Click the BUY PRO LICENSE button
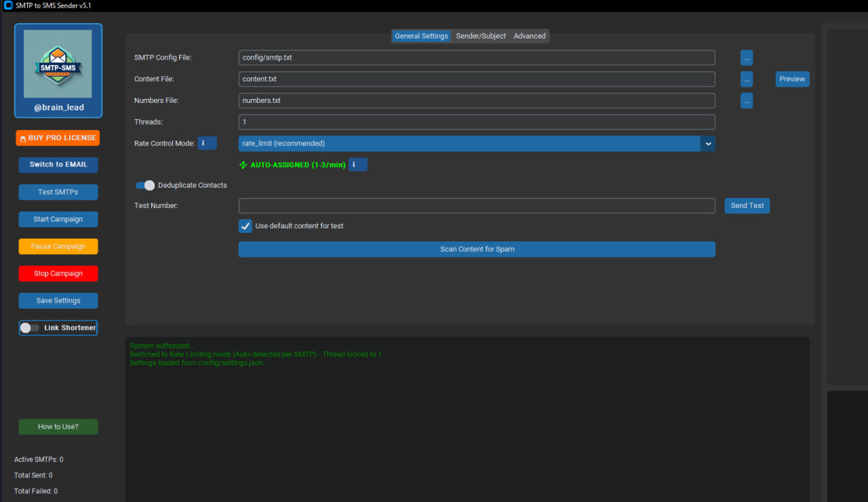The width and height of the screenshot is (868, 502). pyautogui.click(x=58, y=138)
